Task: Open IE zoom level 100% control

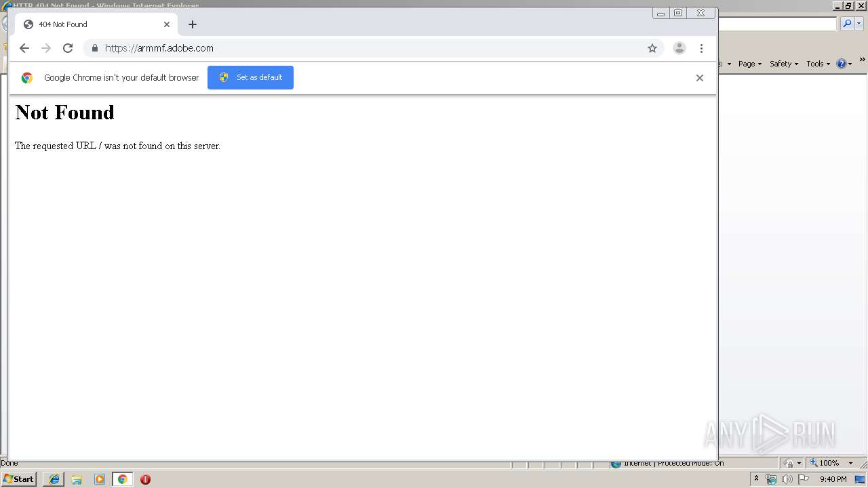Action: coord(825,463)
